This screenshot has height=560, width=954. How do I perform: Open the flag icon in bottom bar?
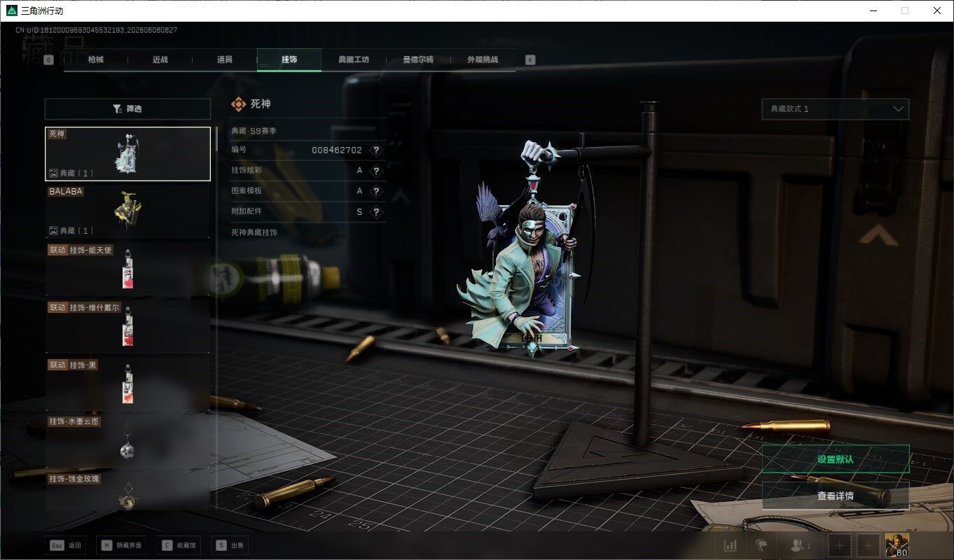click(761, 545)
